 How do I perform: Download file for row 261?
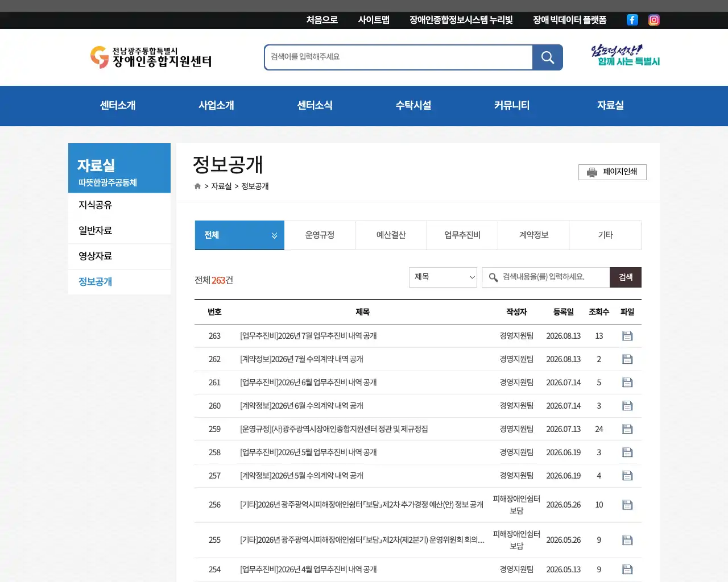click(627, 383)
